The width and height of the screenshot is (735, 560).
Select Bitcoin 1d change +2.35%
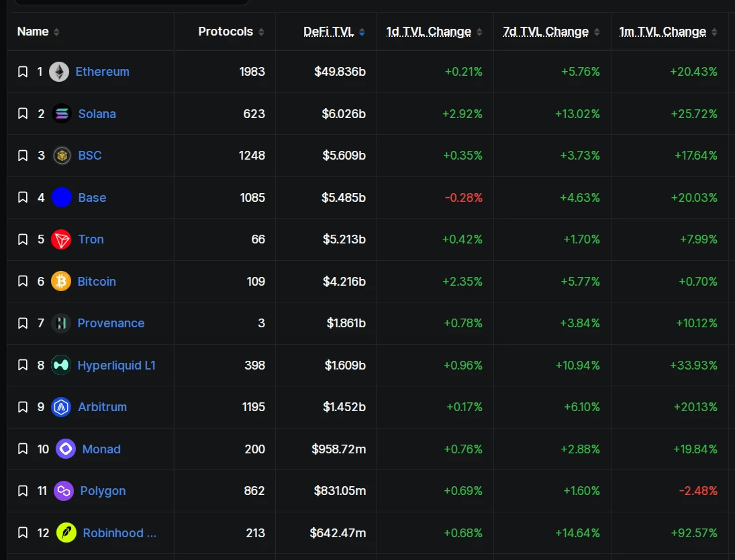[462, 282]
